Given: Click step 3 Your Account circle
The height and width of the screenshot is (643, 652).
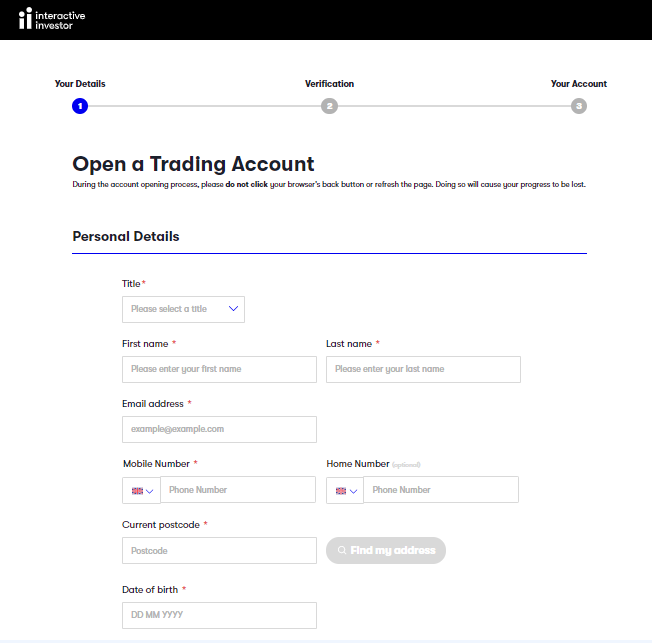Looking at the screenshot, I should [x=579, y=106].
